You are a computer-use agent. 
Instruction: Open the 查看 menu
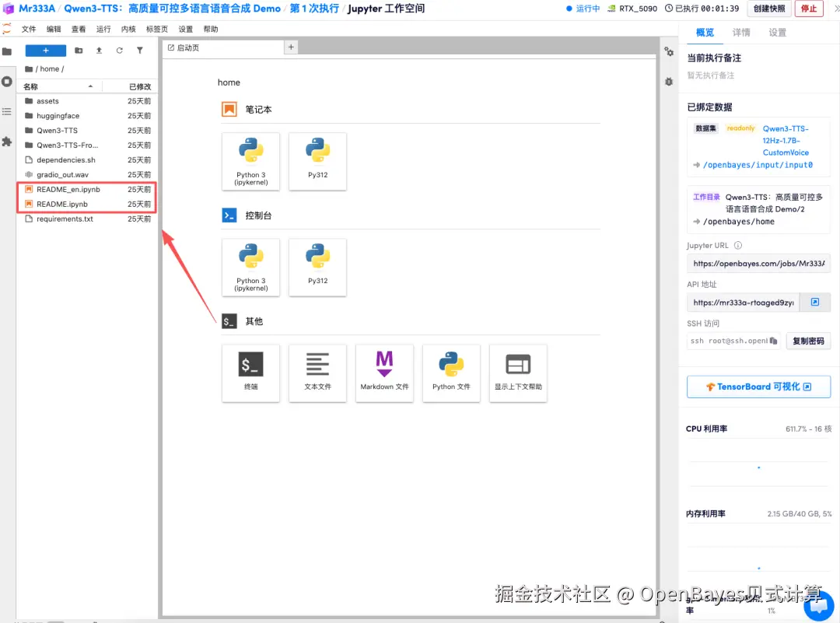pos(79,29)
